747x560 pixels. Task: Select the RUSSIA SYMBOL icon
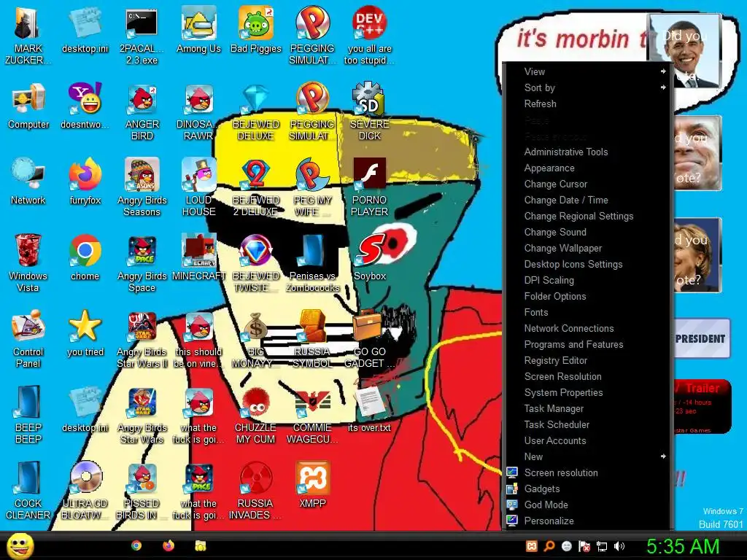pos(312,339)
